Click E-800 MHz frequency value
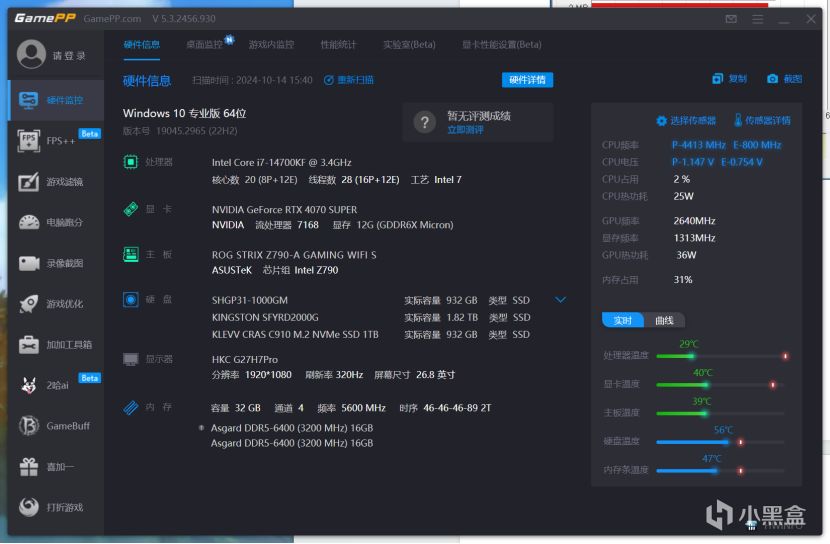The width and height of the screenshot is (830, 544). 757,144
